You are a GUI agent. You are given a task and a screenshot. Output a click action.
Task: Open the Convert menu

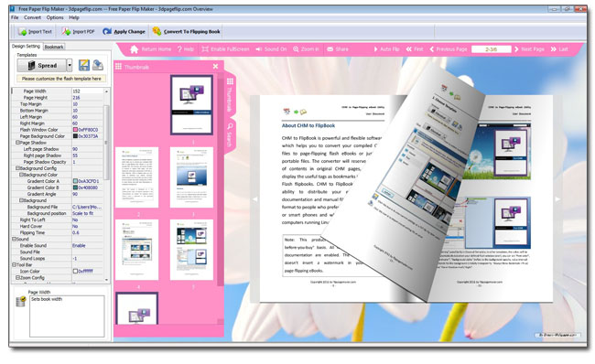click(x=32, y=17)
